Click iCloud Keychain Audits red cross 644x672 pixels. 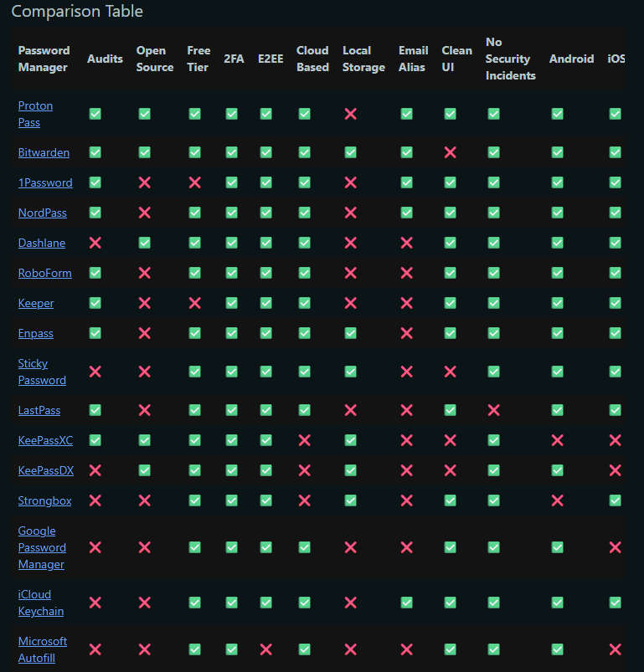95,603
